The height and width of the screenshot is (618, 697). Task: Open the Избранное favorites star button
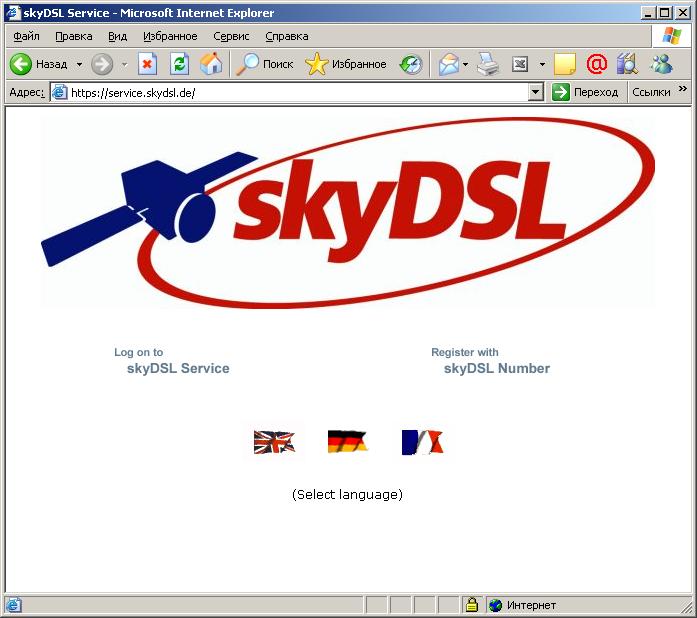coord(346,64)
